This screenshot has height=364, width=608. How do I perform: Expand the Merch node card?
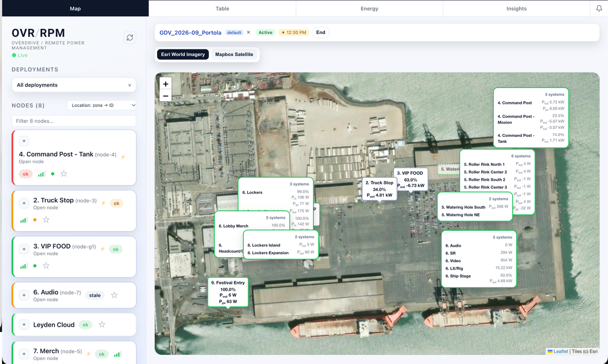point(24,354)
